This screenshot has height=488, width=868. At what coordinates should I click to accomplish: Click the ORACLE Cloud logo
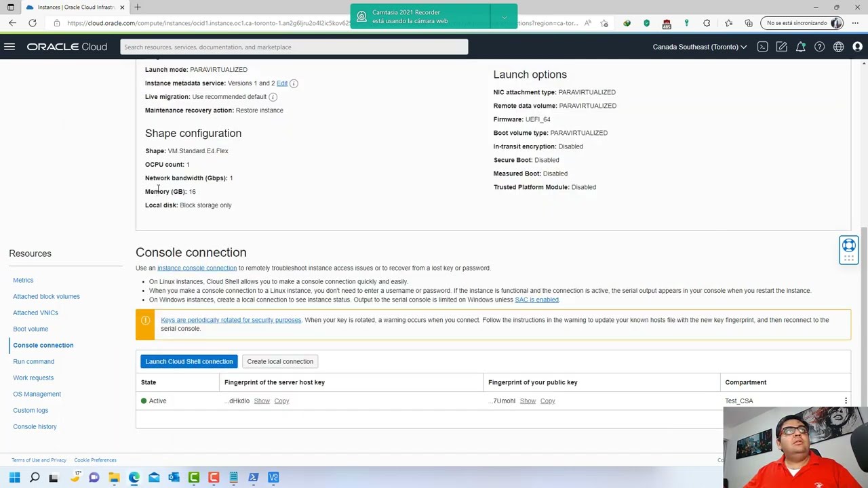pos(67,47)
